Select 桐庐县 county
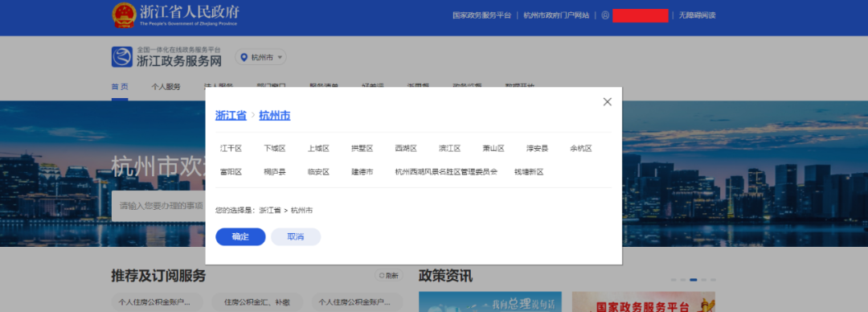The height and width of the screenshot is (312, 868). (275, 172)
